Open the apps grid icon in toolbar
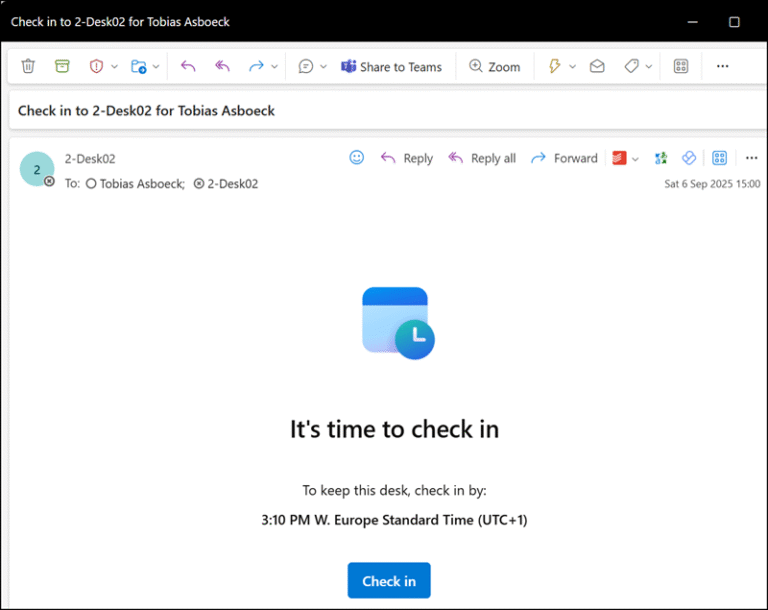This screenshot has width=768, height=610. [x=681, y=66]
